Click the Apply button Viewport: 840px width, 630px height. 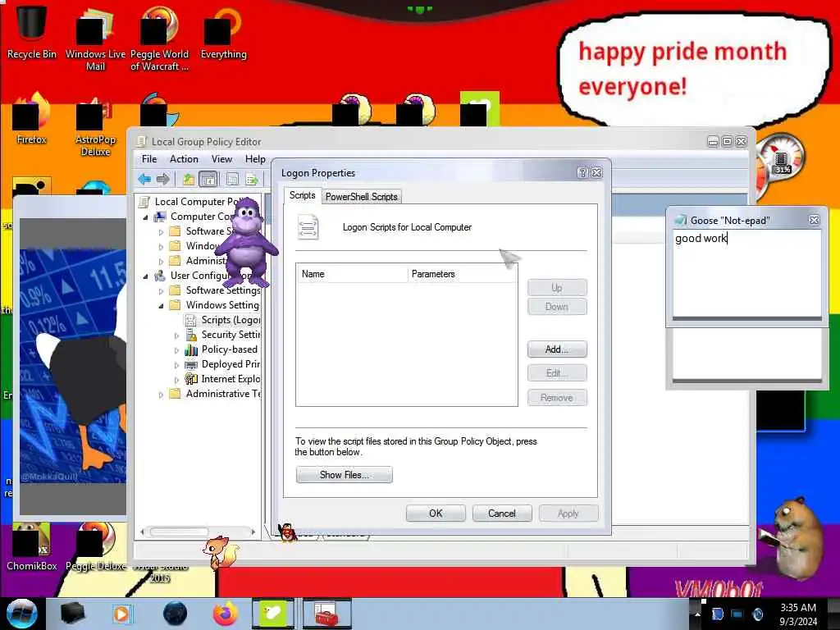pos(568,514)
